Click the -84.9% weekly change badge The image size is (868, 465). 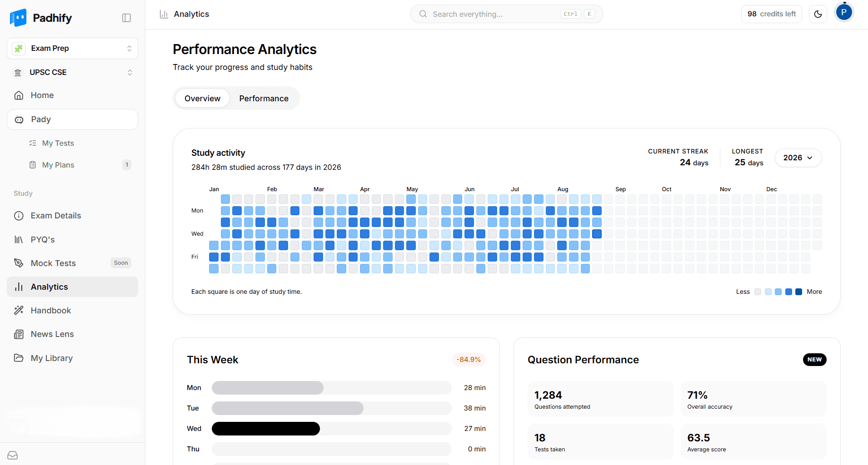(x=469, y=360)
